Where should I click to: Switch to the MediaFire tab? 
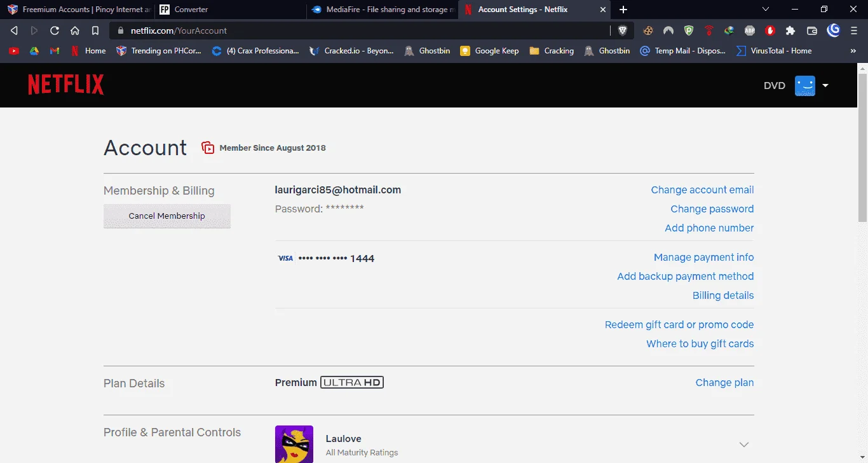[383, 10]
